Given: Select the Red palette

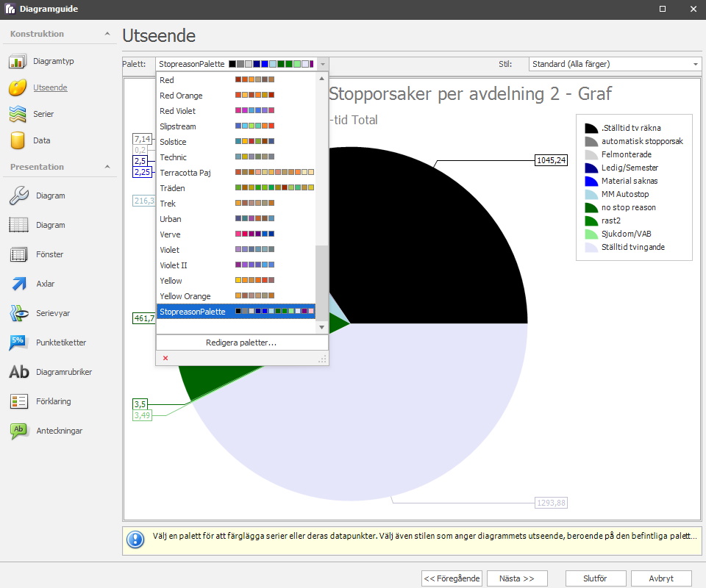Looking at the screenshot, I should (236, 80).
